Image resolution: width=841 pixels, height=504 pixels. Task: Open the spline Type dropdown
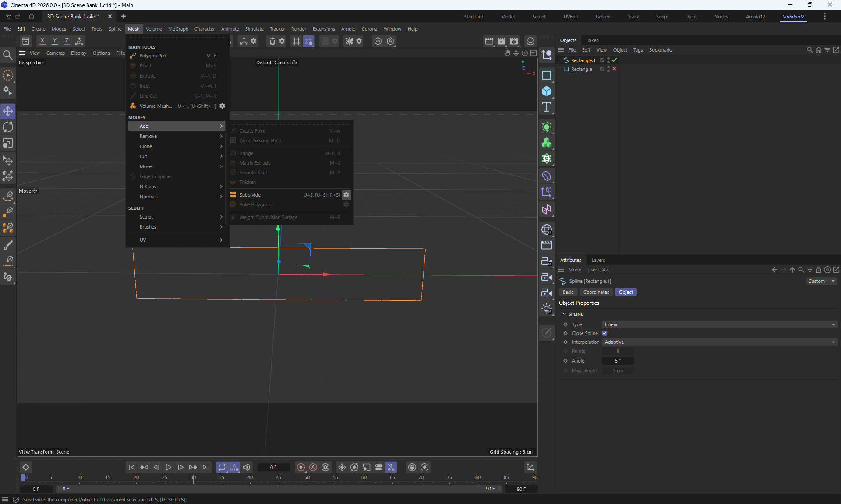tap(719, 324)
